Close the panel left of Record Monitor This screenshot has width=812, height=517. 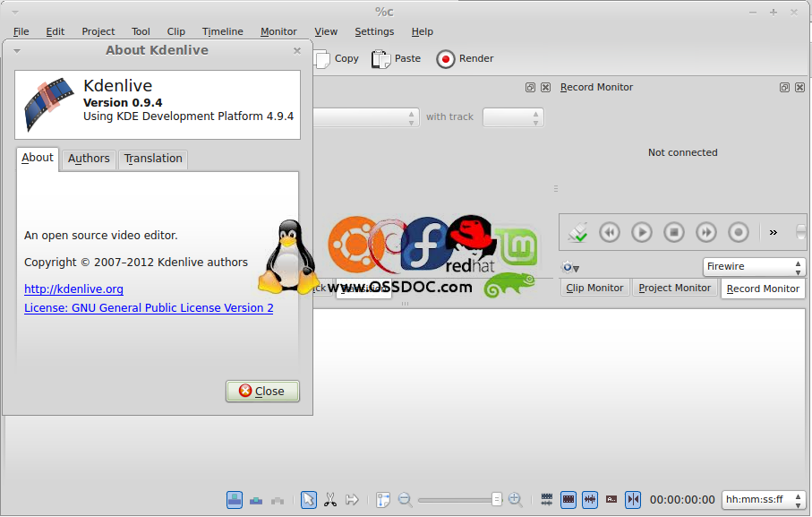point(546,88)
